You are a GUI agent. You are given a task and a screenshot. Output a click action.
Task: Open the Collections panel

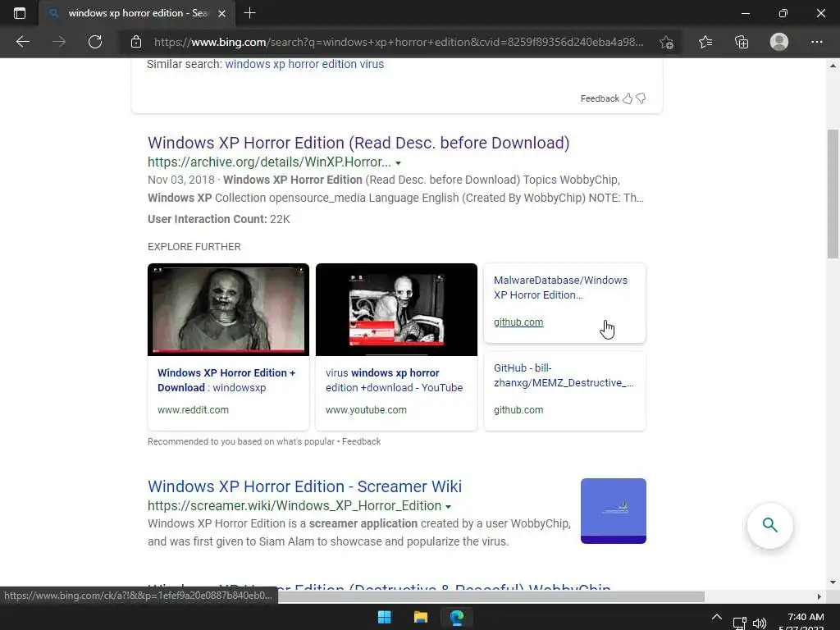pyautogui.click(x=742, y=42)
